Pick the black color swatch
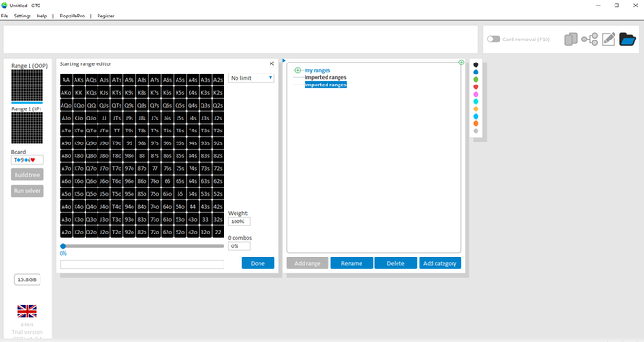Image resolution: width=644 pixels, height=342 pixels. [476, 64]
